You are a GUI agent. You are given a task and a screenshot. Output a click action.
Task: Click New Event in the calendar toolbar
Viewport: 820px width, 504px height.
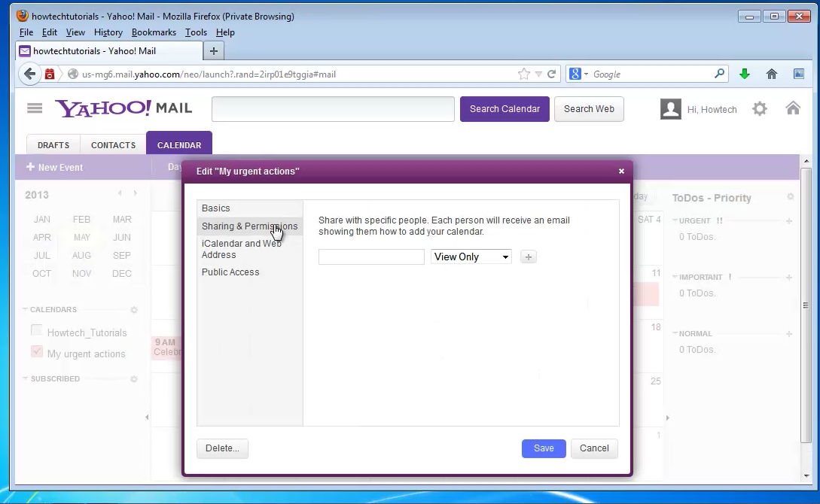coord(55,168)
